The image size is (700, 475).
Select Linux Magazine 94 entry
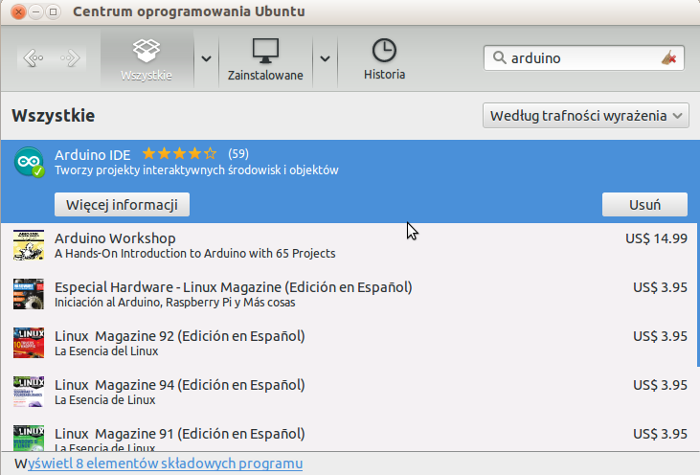pos(349,392)
